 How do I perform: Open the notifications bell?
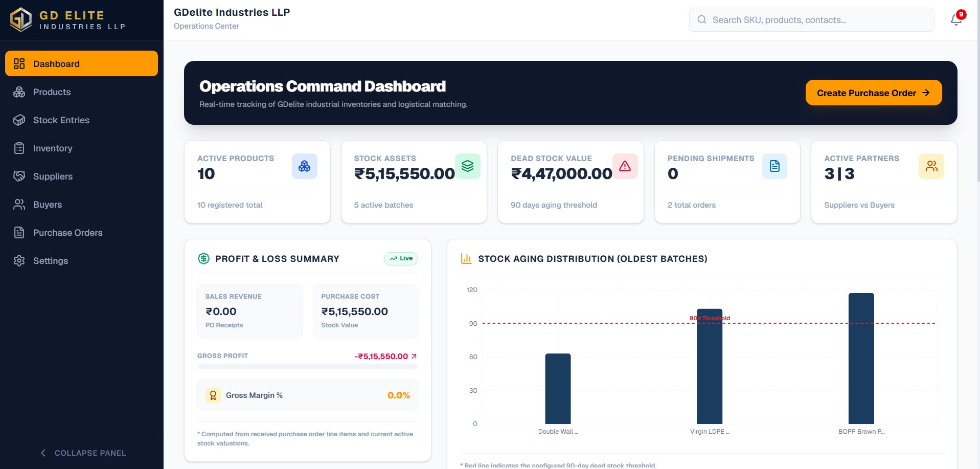pyautogui.click(x=956, y=19)
